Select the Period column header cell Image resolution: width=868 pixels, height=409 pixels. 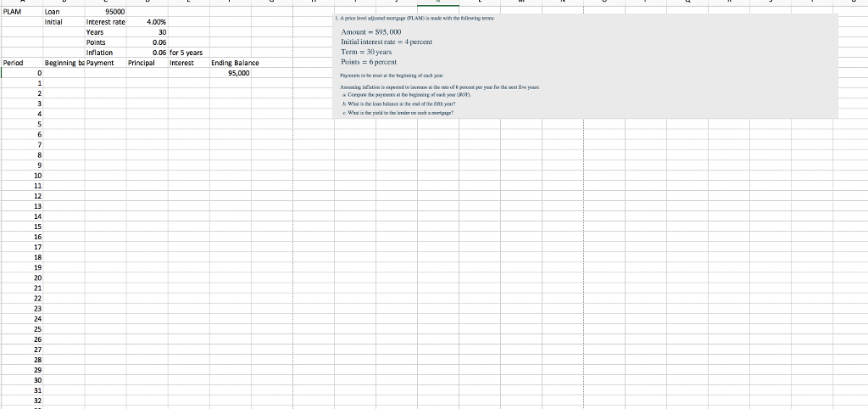22,63
